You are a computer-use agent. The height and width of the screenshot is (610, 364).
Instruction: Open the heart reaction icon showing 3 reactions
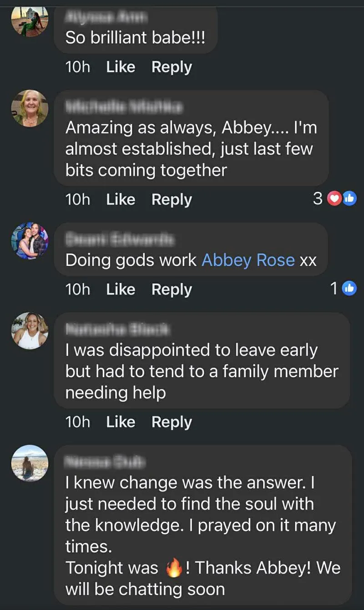coord(334,199)
